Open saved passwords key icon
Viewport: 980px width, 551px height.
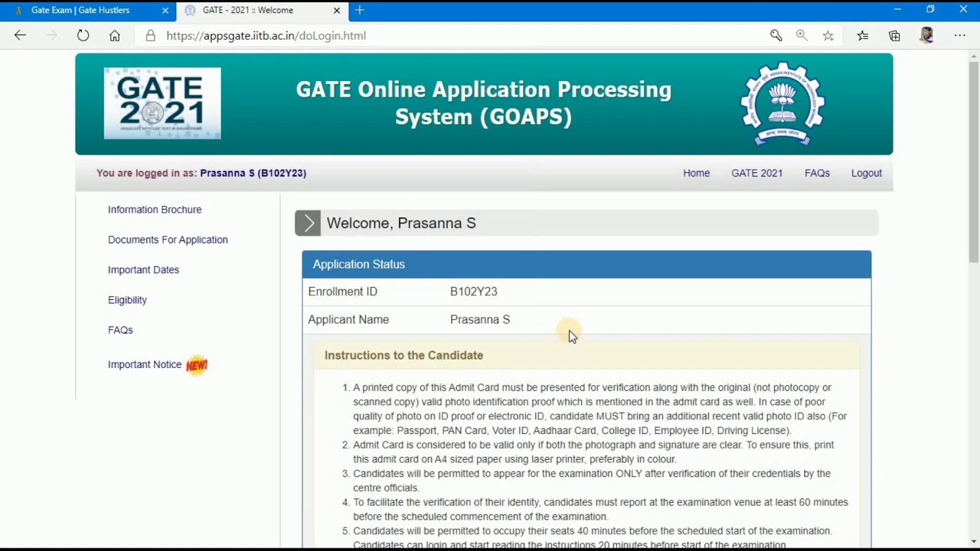[776, 35]
